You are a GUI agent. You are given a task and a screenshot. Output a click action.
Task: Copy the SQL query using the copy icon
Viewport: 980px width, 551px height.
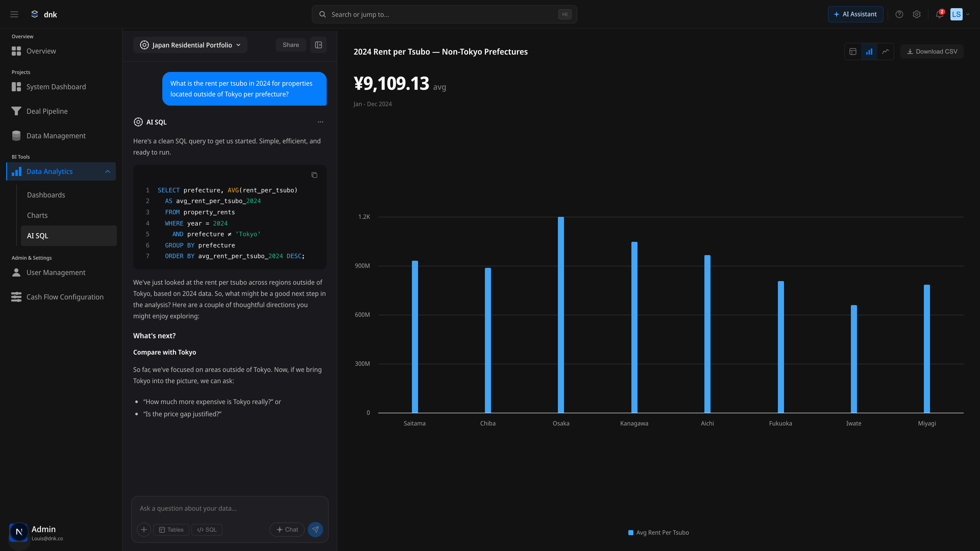(314, 175)
